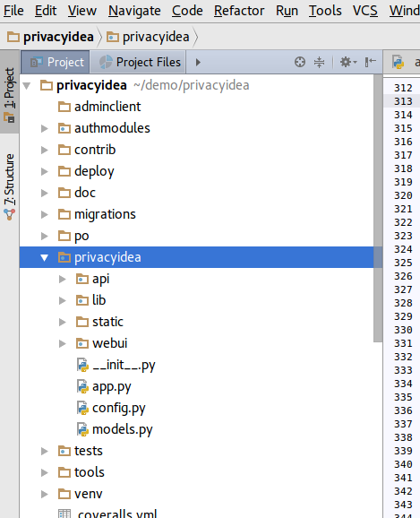Expand the api package
This screenshot has height=518, width=420.
[x=62, y=279]
